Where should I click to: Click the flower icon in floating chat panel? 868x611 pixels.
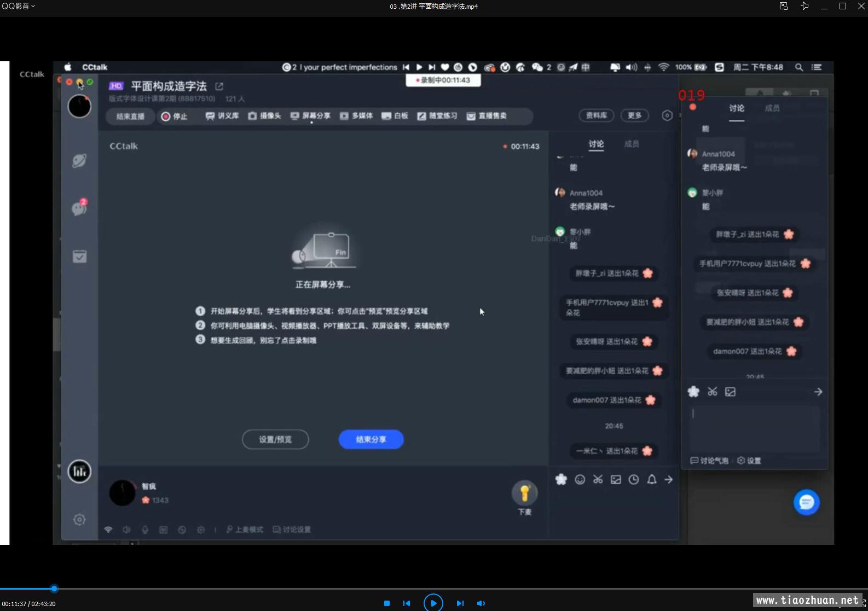coord(693,392)
